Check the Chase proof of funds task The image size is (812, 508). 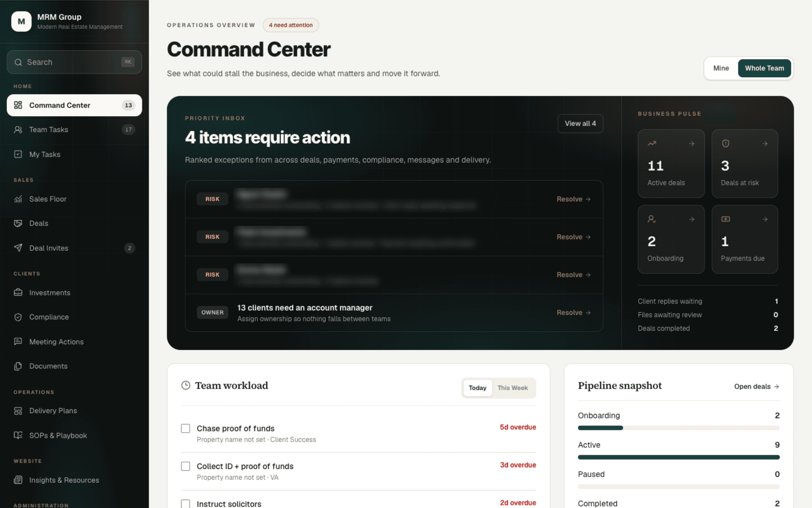[186, 429]
